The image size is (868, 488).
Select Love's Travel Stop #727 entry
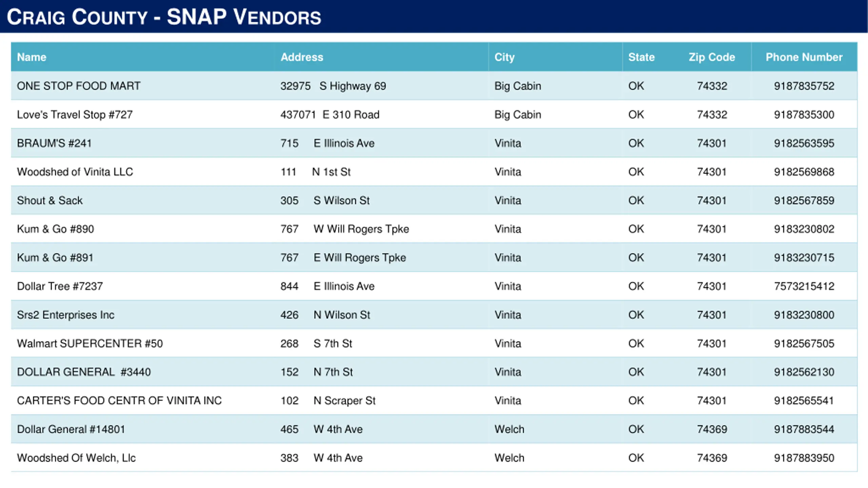coord(75,115)
